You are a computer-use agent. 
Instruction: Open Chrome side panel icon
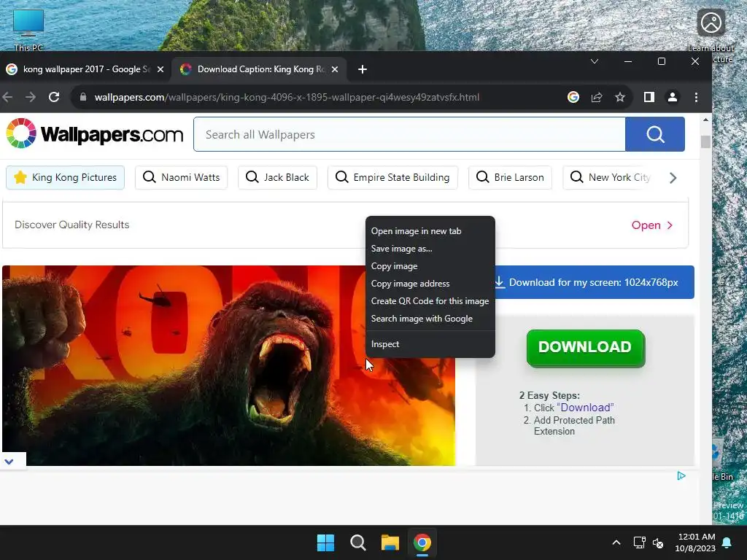(x=649, y=97)
